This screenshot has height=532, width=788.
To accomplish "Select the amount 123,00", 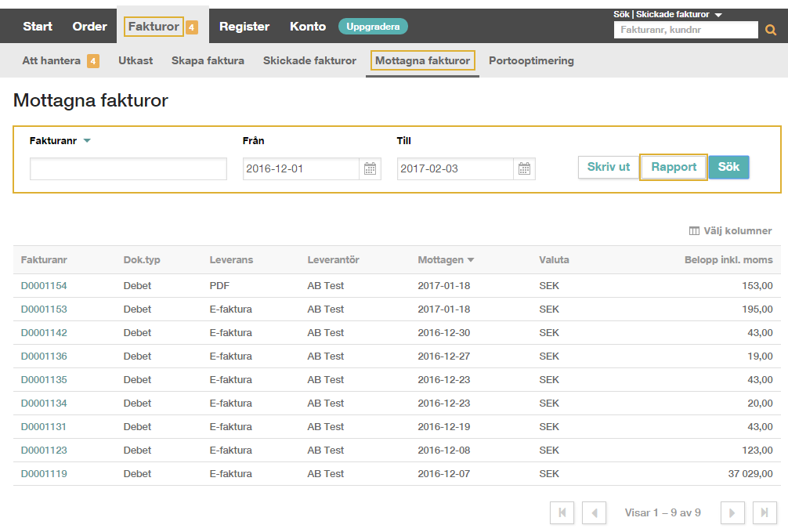I will click(757, 451).
